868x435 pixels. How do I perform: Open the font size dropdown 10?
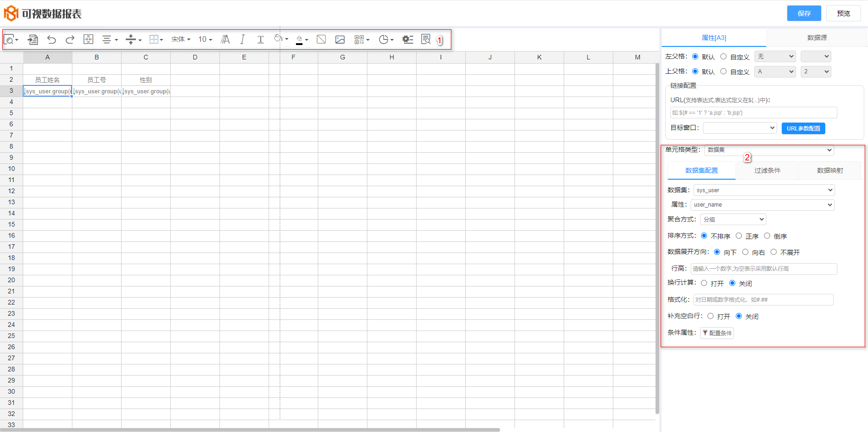coord(205,39)
